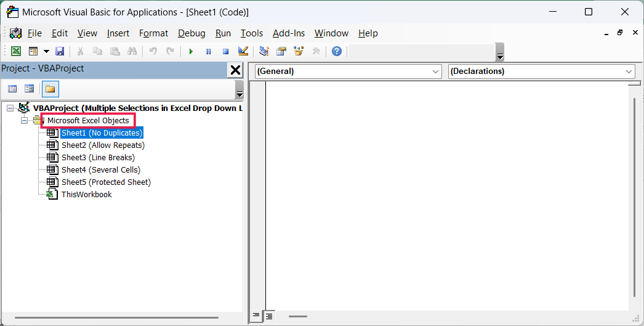
Task: Select VBAProject root node
Action: pos(137,108)
